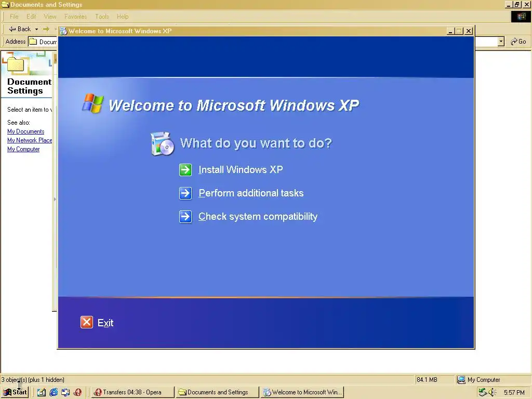Restore the Documents and Settings window
Viewport: 532px width, 399px height.
517,4
